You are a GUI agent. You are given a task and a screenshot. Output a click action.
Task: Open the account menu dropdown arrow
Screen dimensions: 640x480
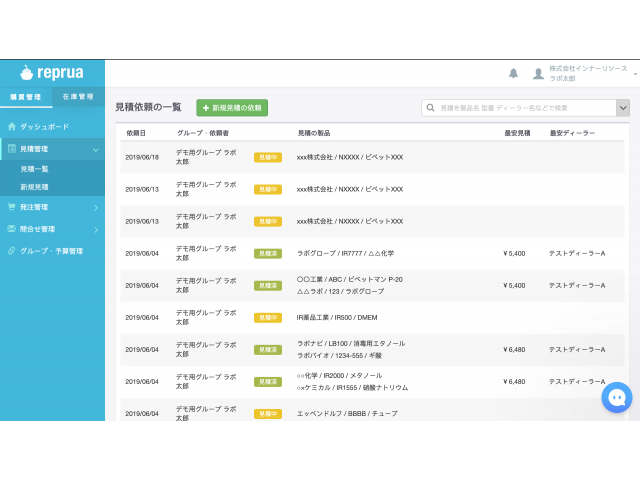(634, 74)
